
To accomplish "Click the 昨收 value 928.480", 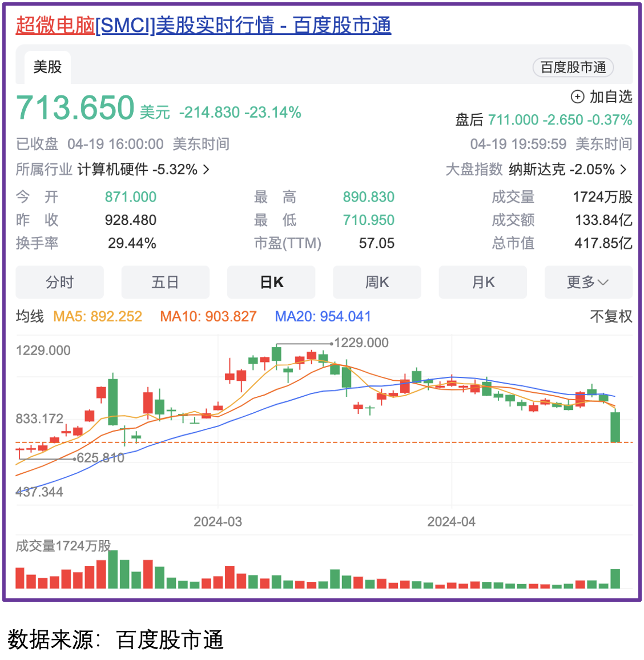I will pyautogui.click(x=131, y=220).
